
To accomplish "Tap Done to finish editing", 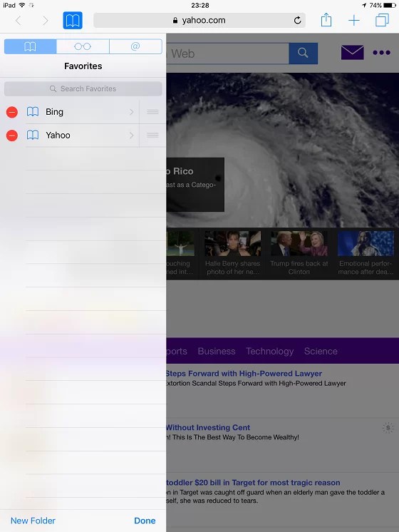I will tap(145, 521).
